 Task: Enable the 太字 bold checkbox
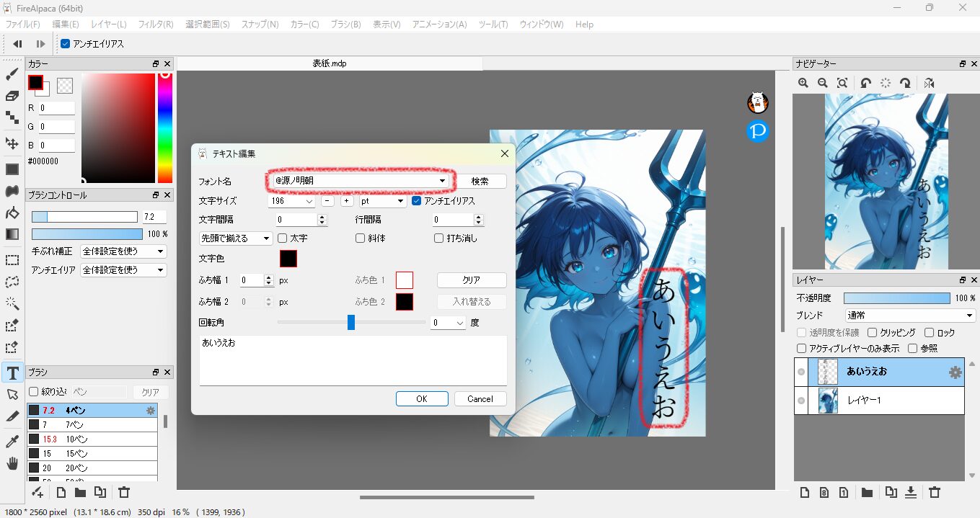[x=283, y=238]
